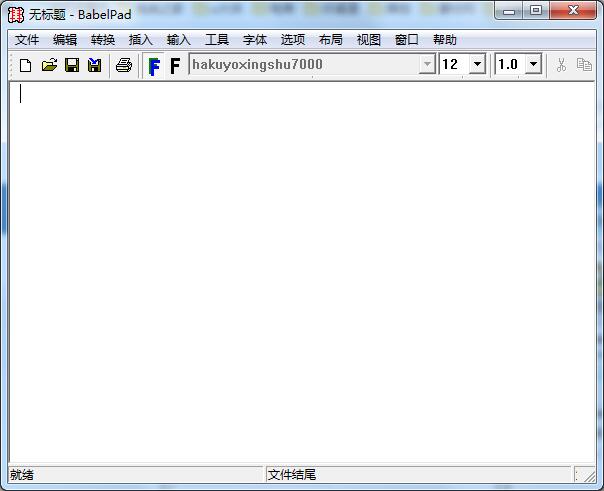Click the scissors Cut icon

click(x=562, y=65)
